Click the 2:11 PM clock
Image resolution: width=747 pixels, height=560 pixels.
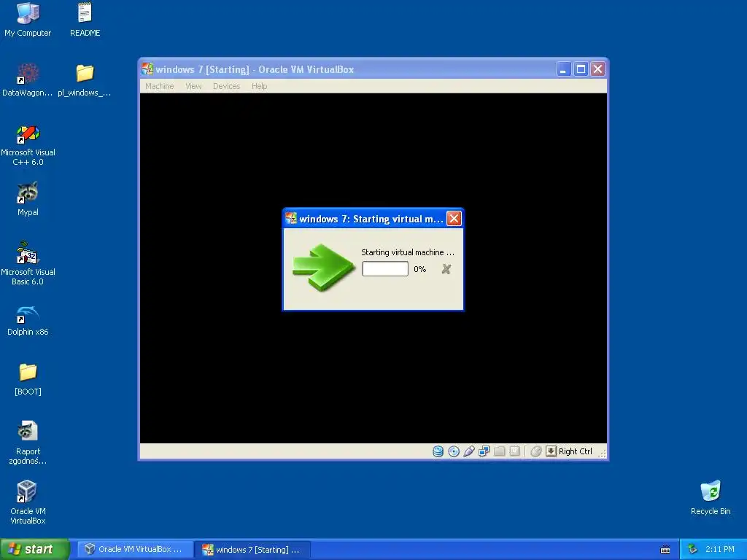720,550
